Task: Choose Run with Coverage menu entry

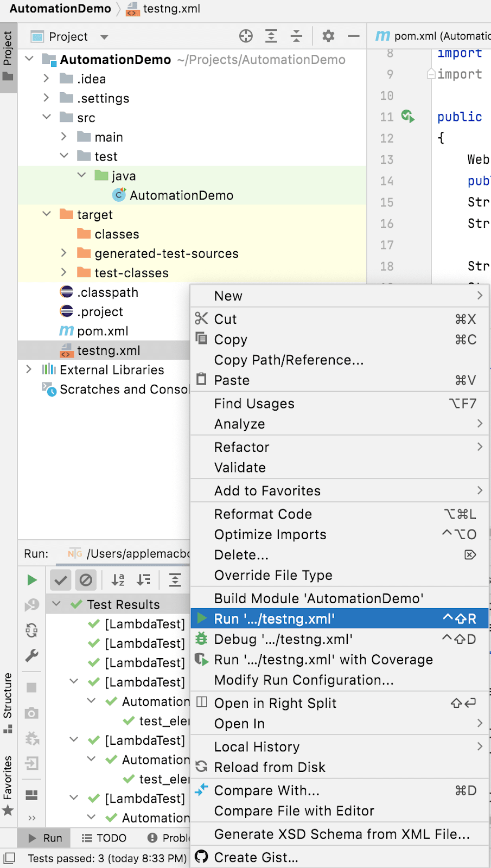Action: point(340,659)
